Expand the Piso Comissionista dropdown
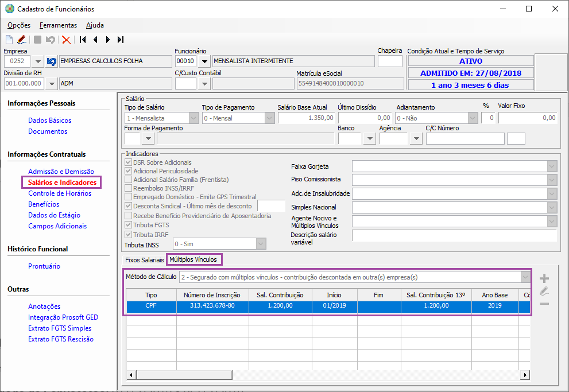The width and height of the screenshot is (569, 392). (552, 180)
